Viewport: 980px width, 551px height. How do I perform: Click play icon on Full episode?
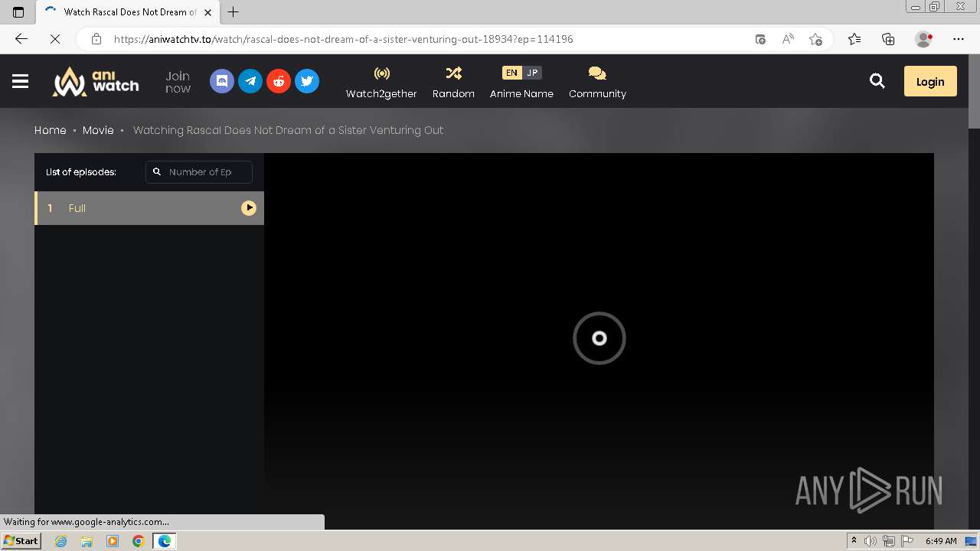coord(249,208)
